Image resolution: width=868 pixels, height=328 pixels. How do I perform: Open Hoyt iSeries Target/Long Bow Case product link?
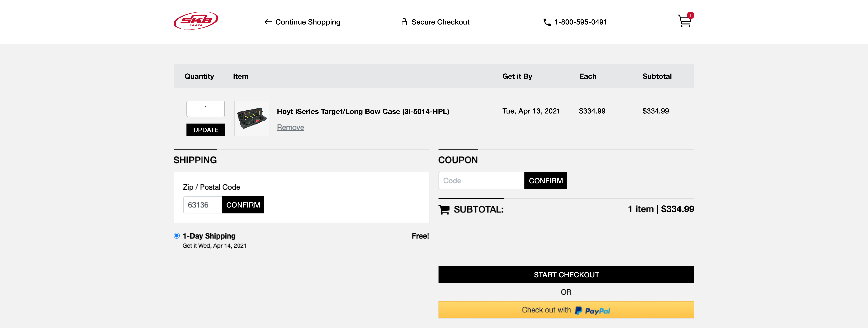363,112
